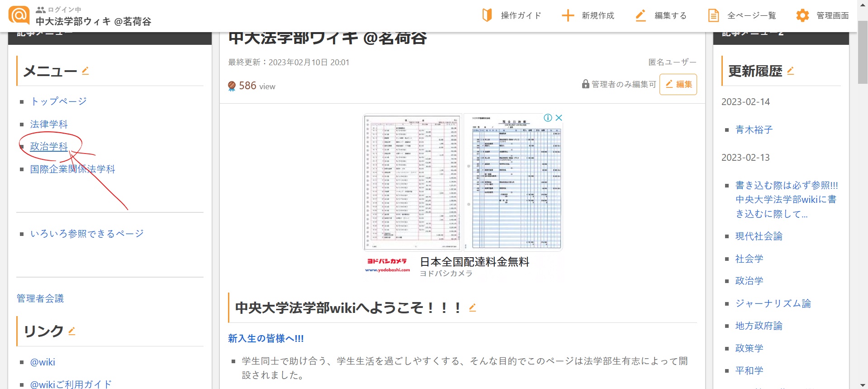Open the 国際企業関係法学科 link
The width and height of the screenshot is (868, 389).
click(x=72, y=169)
